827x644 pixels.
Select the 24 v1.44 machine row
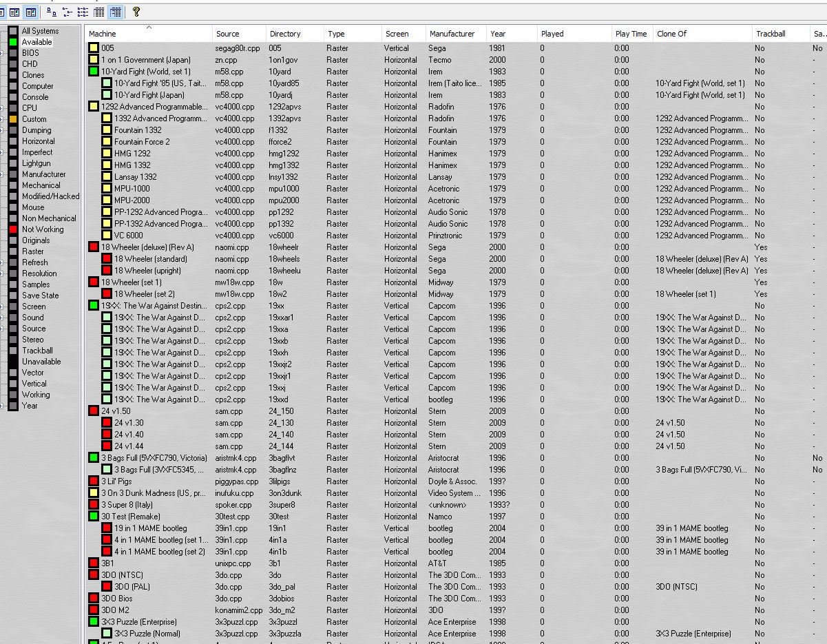pyautogui.click(x=454, y=446)
